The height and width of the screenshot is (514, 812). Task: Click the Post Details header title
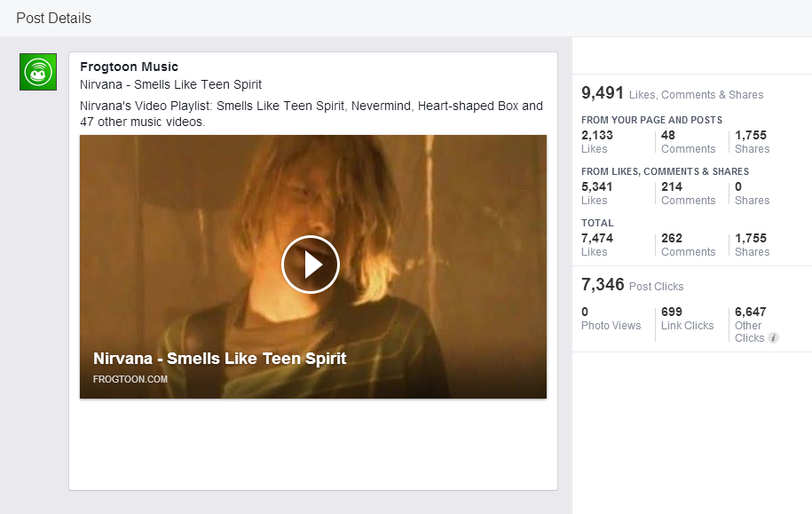53,18
